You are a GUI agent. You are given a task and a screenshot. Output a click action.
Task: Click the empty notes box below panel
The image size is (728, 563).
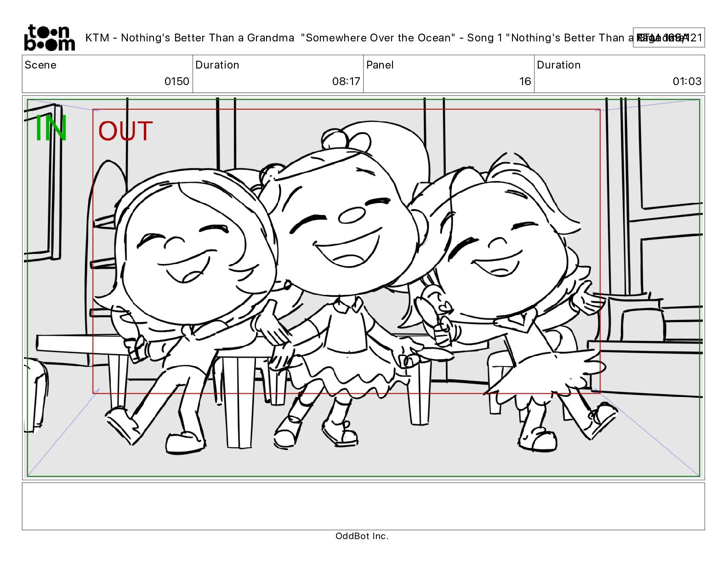point(364,506)
